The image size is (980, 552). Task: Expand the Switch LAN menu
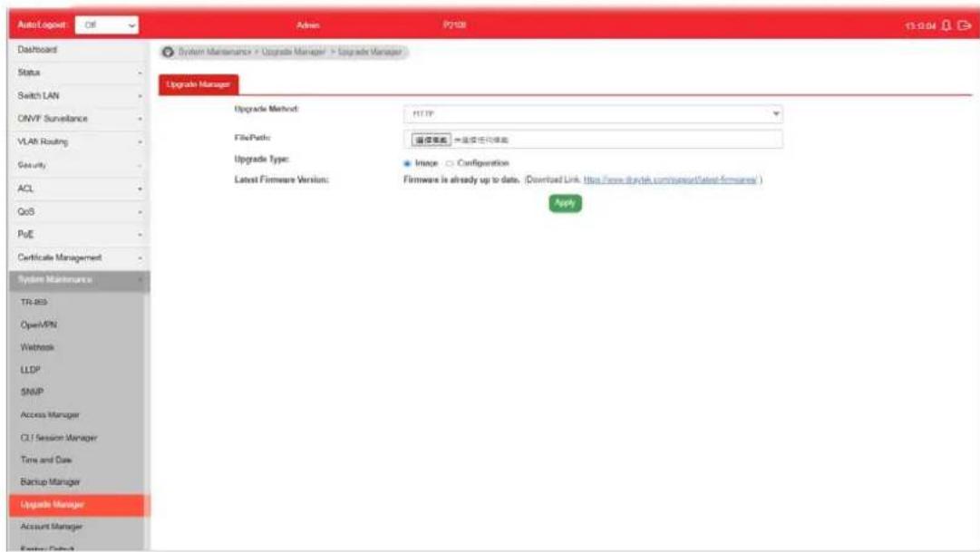click(80, 96)
